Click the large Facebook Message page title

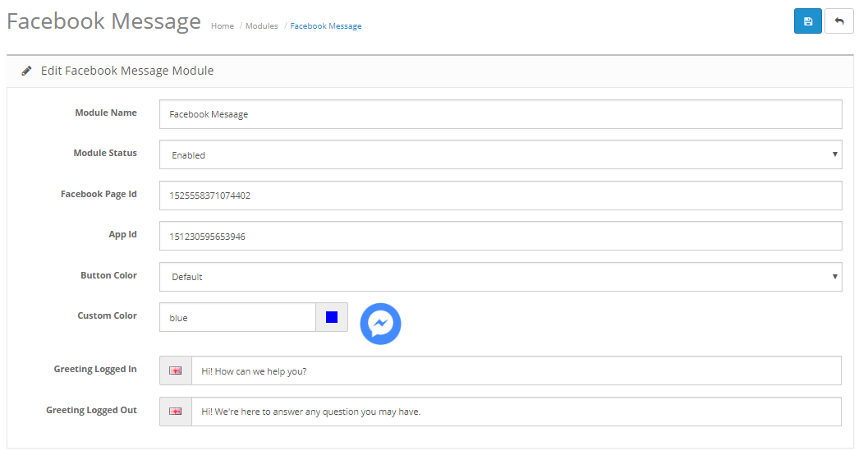point(103,21)
